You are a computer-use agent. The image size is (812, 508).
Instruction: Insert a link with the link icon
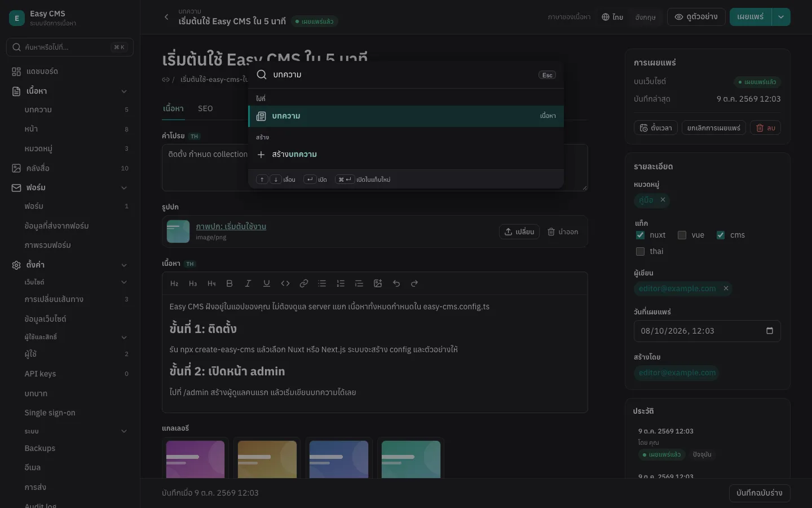[x=304, y=283]
